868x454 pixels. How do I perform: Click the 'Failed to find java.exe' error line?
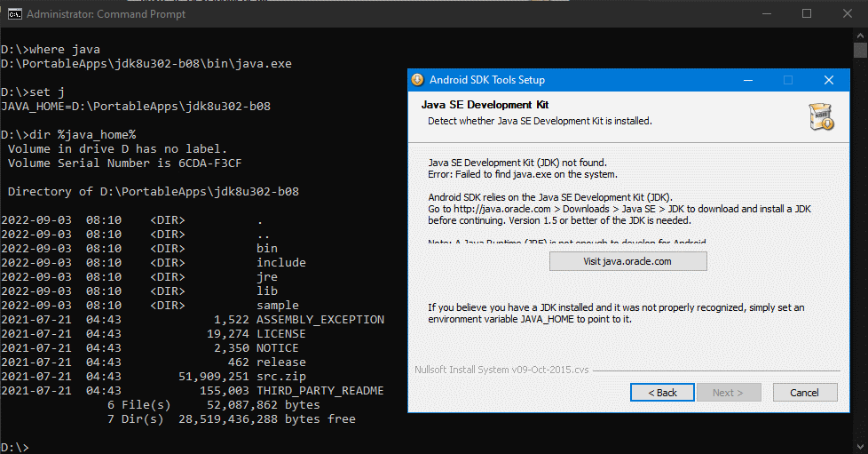tap(523, 174)
